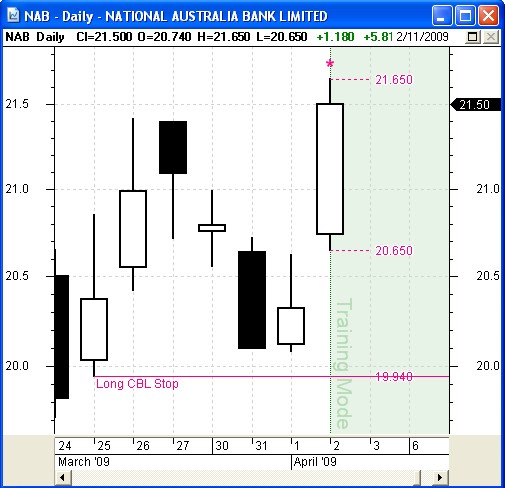Select the pink asterisk marker above candle

tap(330, 63)
